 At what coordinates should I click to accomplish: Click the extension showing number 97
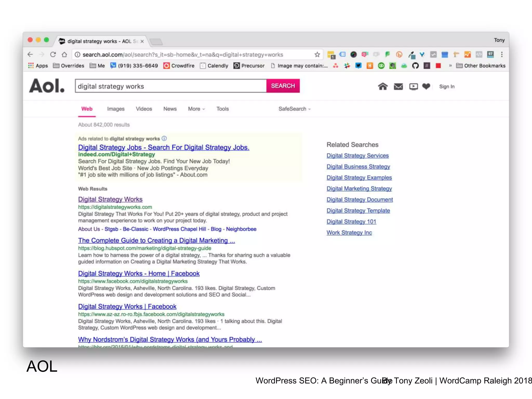pos(490,54)
